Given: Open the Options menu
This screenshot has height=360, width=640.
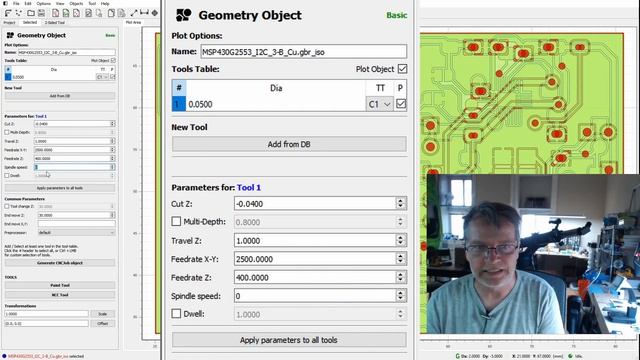Looking at the screenshot, I should [43, 3].
